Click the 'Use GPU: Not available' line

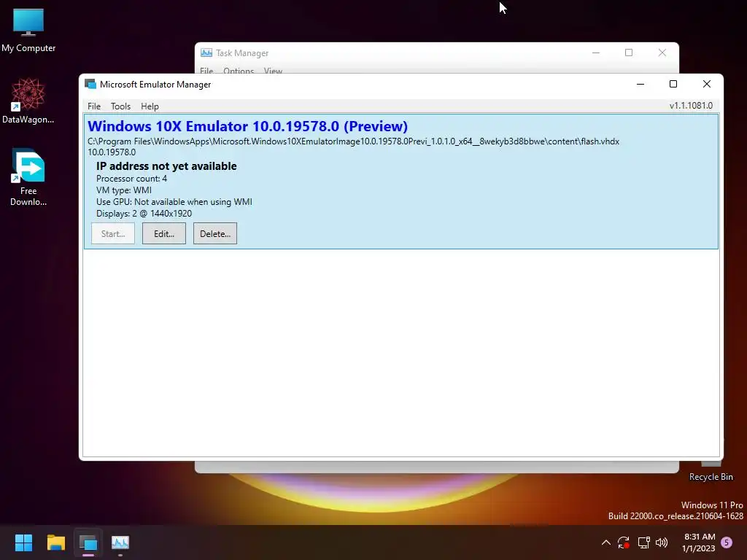[174, 202]
